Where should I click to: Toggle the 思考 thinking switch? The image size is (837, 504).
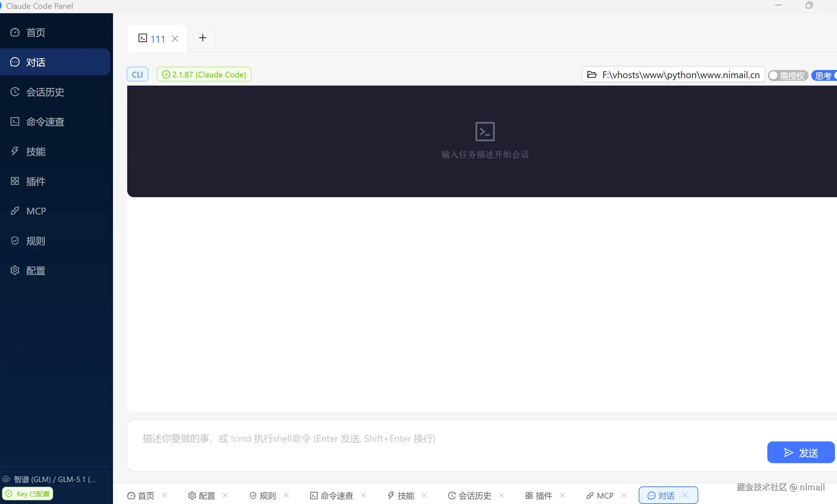[824, 75]
